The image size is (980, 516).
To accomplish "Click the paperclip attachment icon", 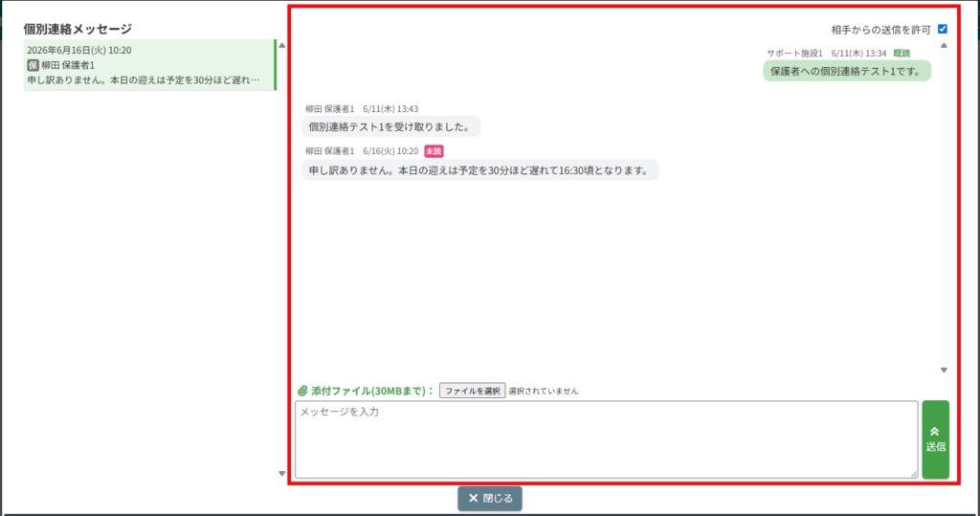I will [x=302, y=391].
